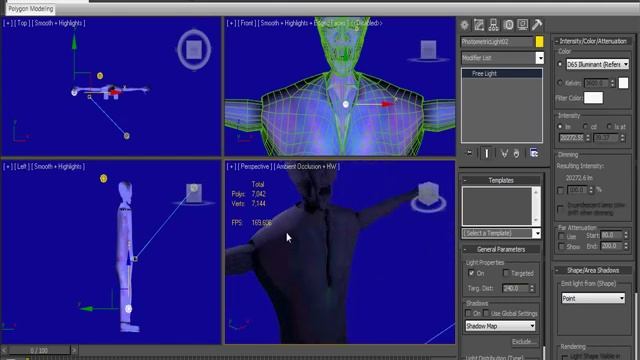
Task: Click the Kelvin white color swatch
Action: tap(623, 83)
